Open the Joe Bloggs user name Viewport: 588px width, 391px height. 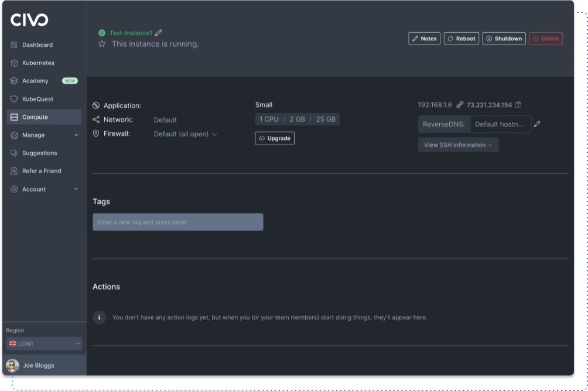pyautogui.click(x=39, y=365)
